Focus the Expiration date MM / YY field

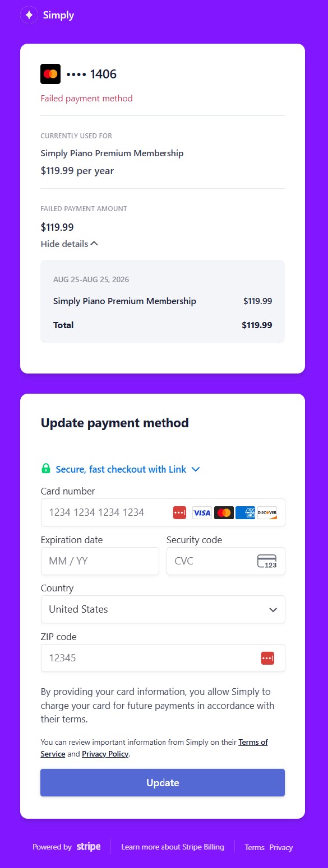pos(100,561)
